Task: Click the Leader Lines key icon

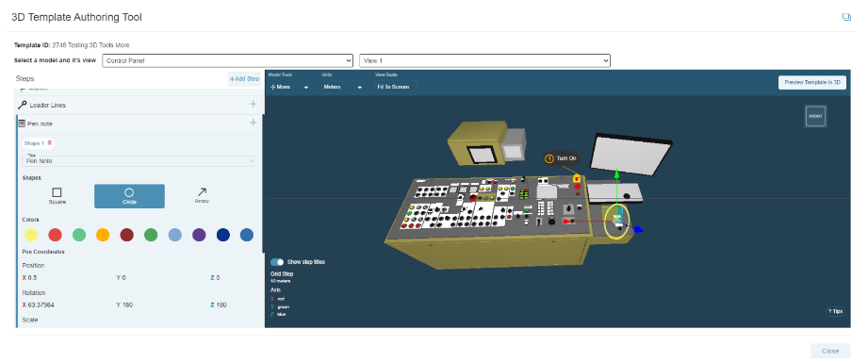Action: point(22,105)
